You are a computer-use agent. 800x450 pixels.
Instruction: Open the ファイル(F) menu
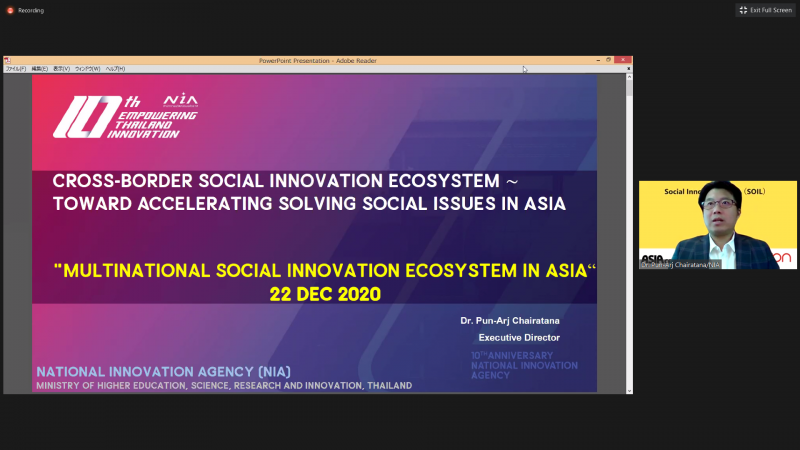coord(16,69)
